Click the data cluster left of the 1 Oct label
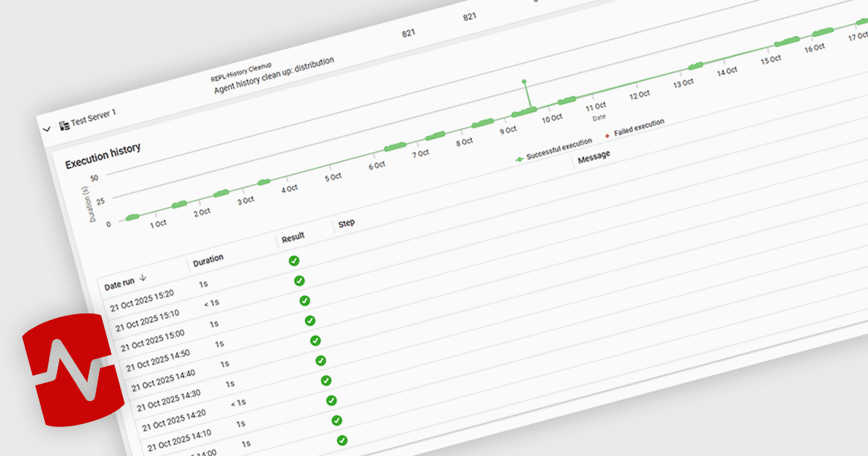Image resolution: width=868 pixels, height=456 pixels. 132,216
